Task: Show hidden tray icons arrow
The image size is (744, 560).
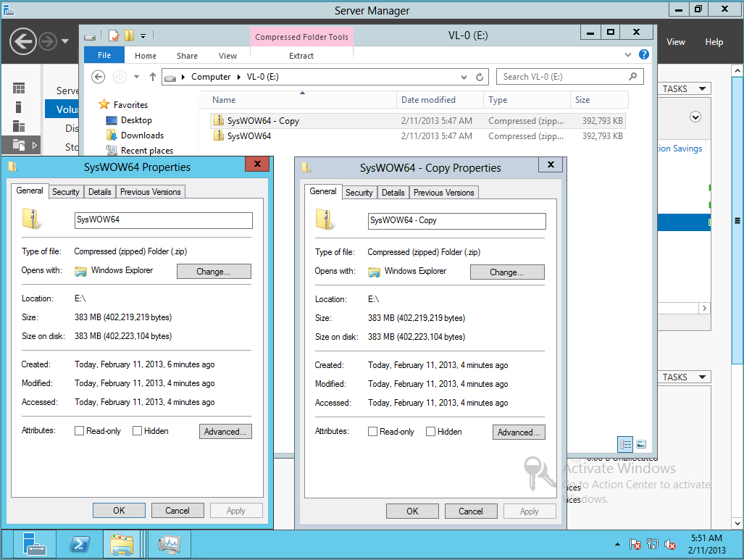Action: 617,544
